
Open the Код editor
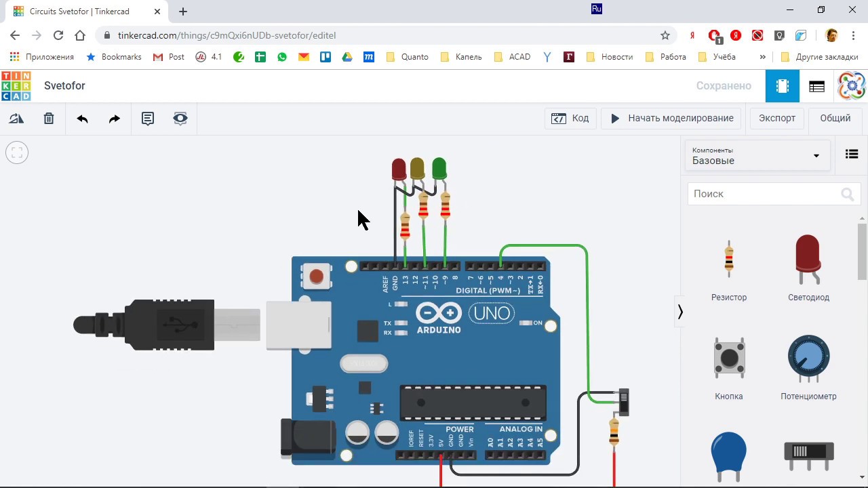(x=570, y=119)
